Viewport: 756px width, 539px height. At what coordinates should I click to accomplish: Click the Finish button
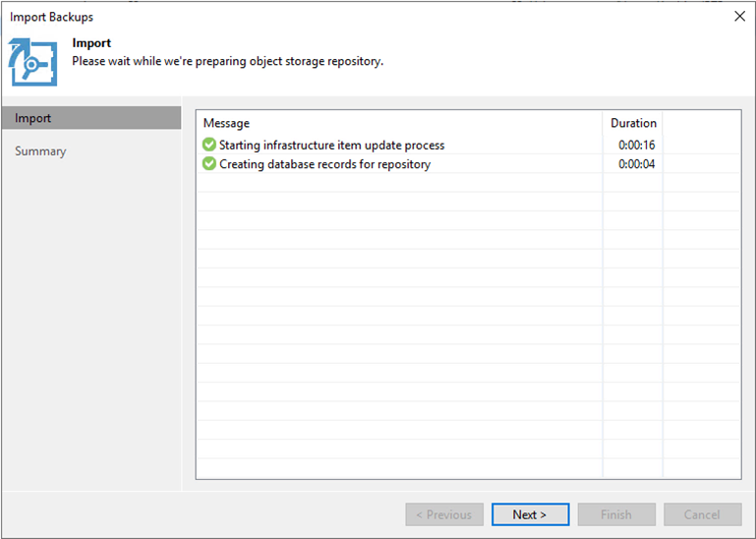coord(615,514)
